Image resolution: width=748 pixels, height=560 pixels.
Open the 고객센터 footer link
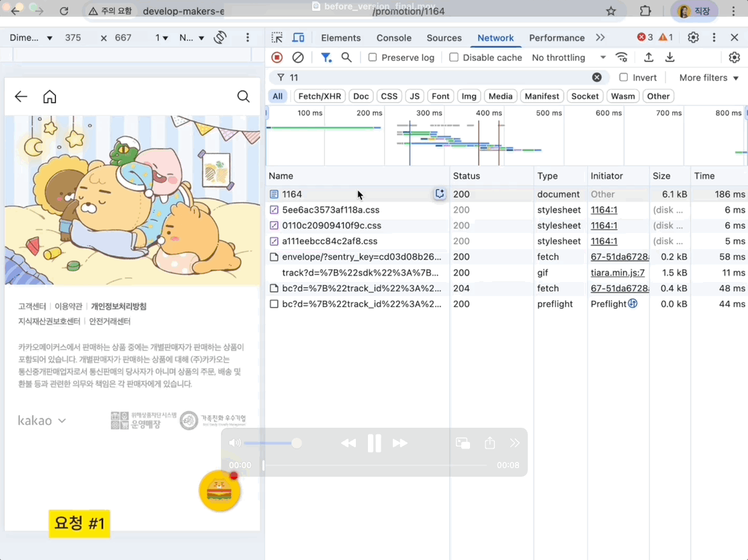point(32,306)
